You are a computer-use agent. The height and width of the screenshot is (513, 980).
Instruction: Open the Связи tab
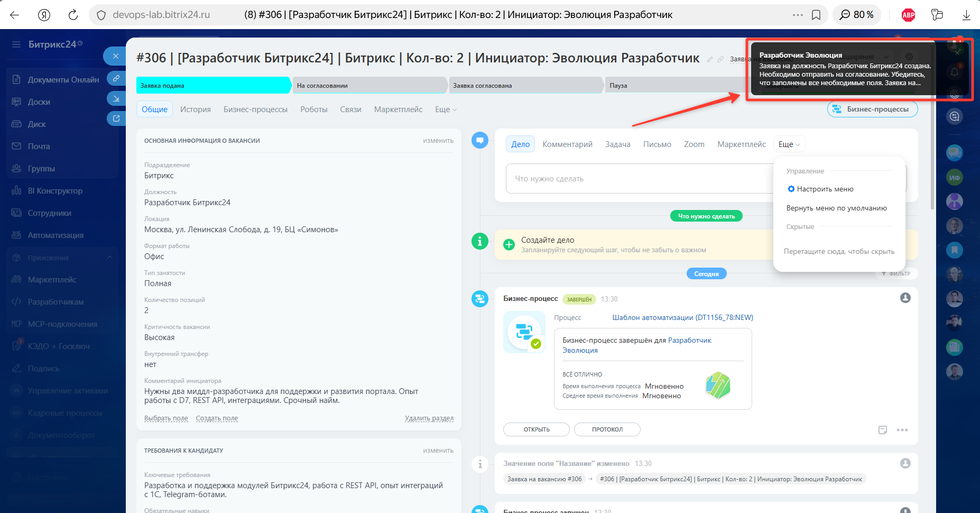point(350,109)
